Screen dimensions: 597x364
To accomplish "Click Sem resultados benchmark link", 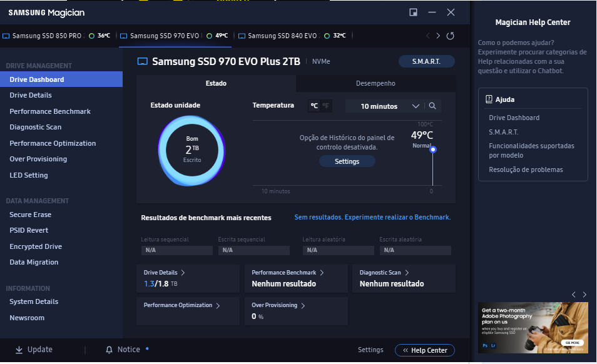I will tap(372, 217).
